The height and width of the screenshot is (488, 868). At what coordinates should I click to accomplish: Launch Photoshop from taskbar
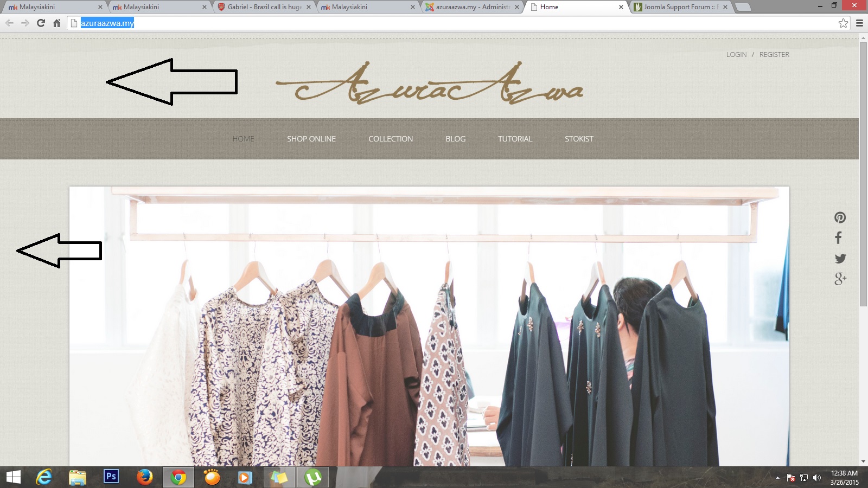(111, 477)
